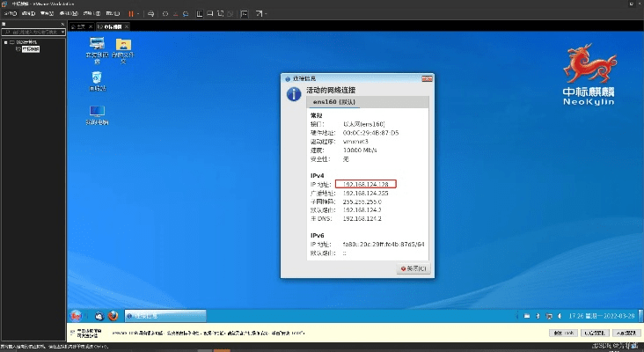Screen dimensions: 644x352
Task: Click the send Ctrl+Alt+Del toolbar icon
Action: pyautogui.click(x=151, y=14)
